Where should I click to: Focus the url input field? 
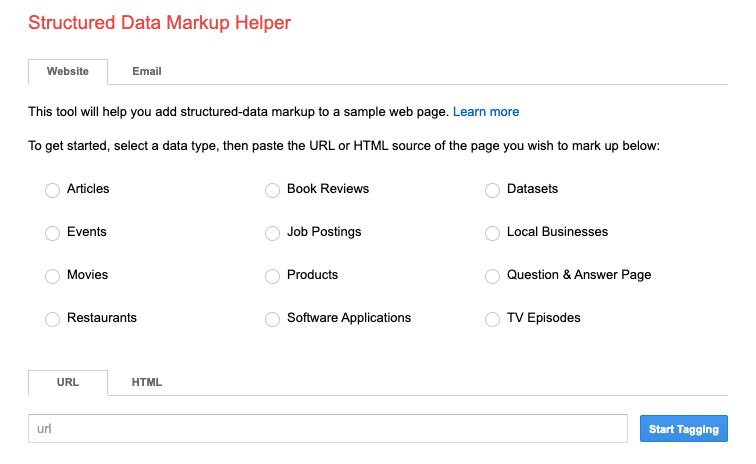(x=328, y=428)
